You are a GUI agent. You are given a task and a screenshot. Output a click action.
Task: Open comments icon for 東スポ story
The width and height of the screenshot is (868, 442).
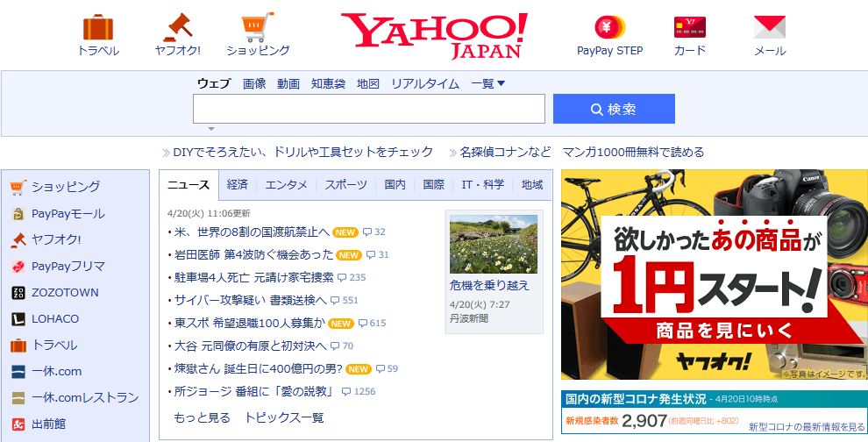coord(363,323)
